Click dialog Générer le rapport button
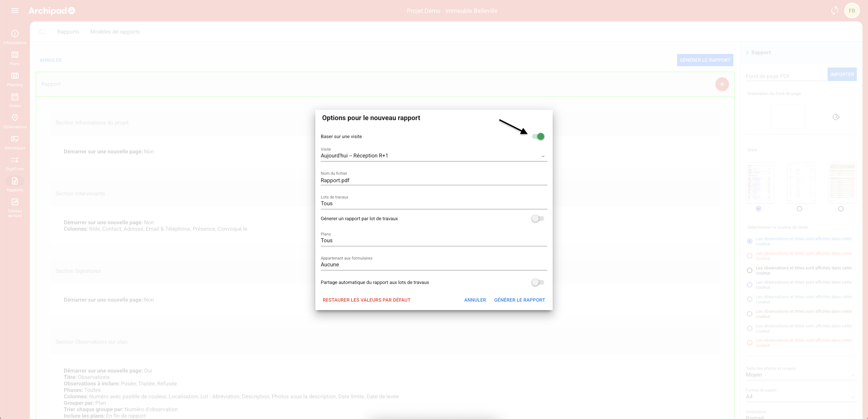Image resolution: width=868 pixels, height=419 pixels. [x=519, y=300]
